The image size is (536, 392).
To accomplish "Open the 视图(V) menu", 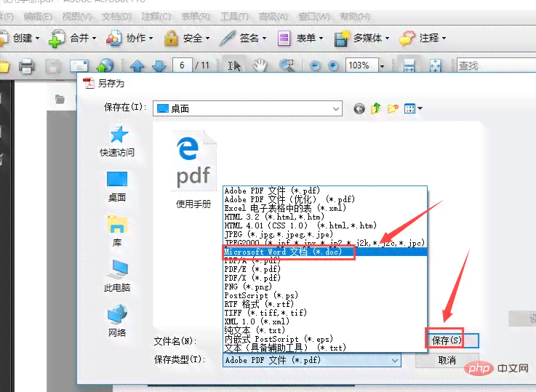I will click(77, 17).
